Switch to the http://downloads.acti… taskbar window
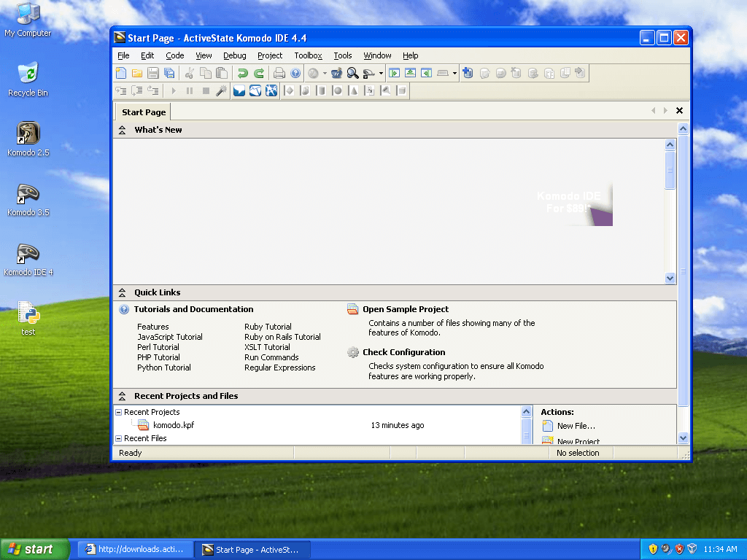Screen dimensions: 747x560 [x=136, y=550]
